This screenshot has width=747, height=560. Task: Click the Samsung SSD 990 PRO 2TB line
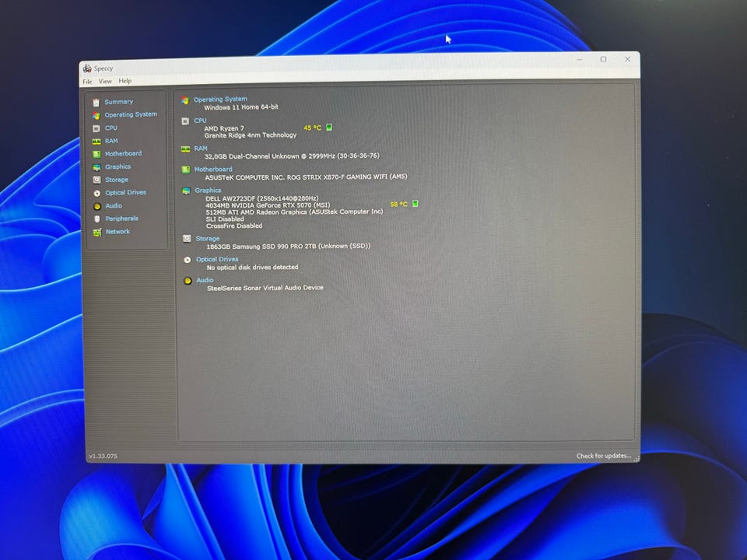[288, 247]
